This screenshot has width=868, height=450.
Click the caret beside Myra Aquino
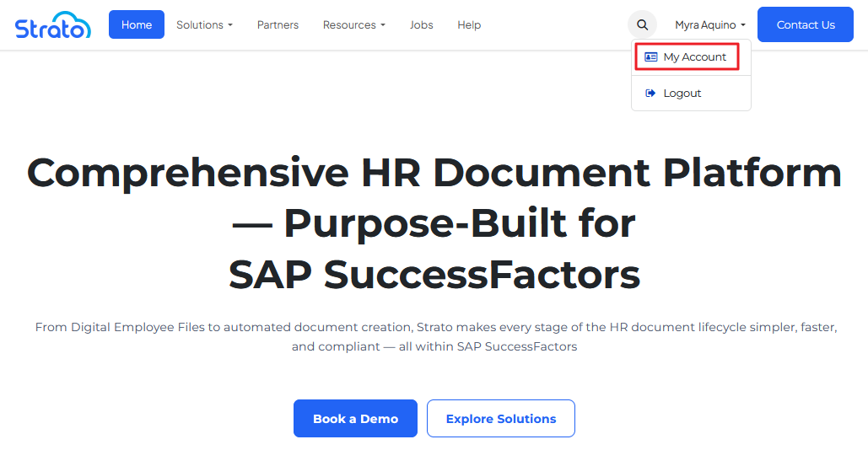click(743, 25)
